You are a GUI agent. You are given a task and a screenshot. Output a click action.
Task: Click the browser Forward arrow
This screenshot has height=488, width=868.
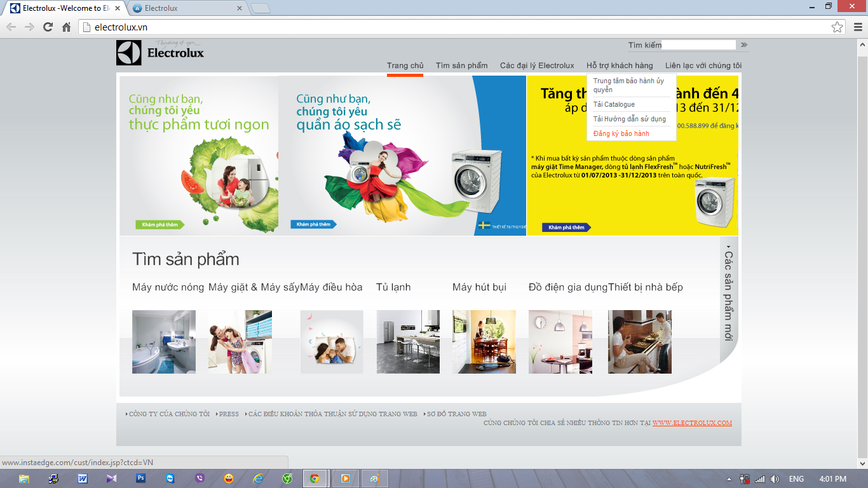pos(29,27)
